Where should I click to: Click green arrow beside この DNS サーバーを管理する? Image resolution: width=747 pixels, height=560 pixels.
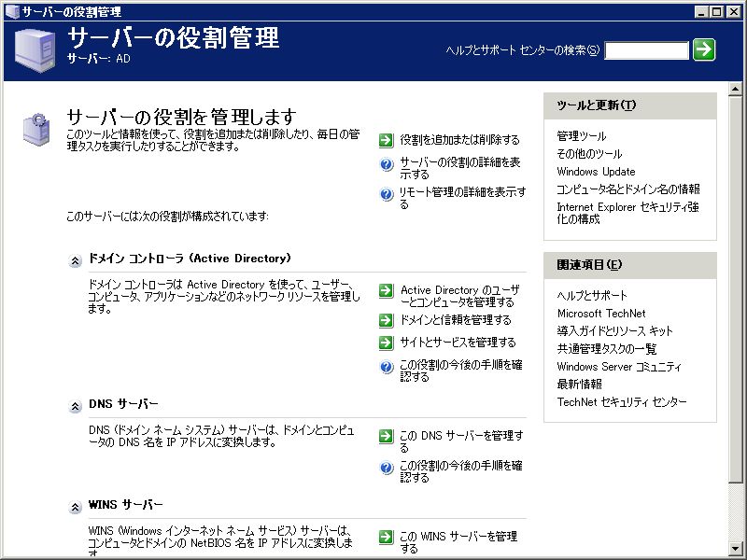pyautogui.click(x=387, y=436)
